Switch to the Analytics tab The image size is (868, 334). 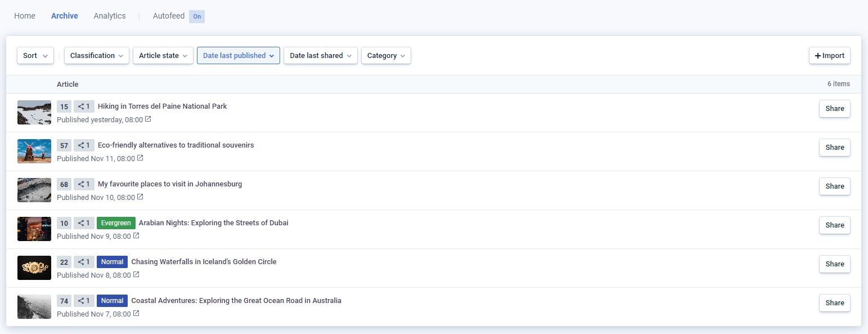(x=110, y=16)
